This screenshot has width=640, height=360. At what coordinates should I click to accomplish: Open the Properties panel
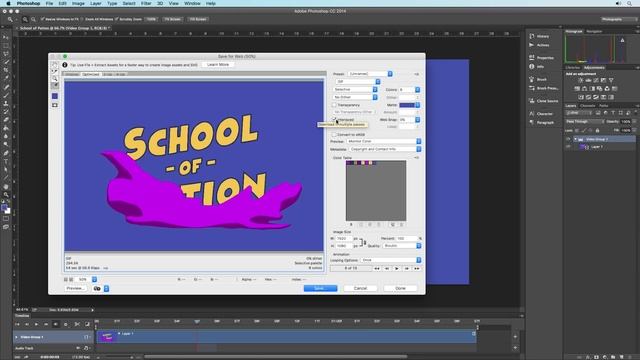[x=542, y=58]
